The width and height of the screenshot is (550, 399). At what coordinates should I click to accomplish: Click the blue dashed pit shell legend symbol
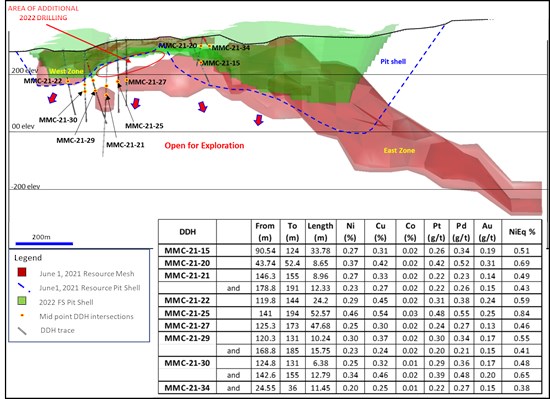coord(23,288)
